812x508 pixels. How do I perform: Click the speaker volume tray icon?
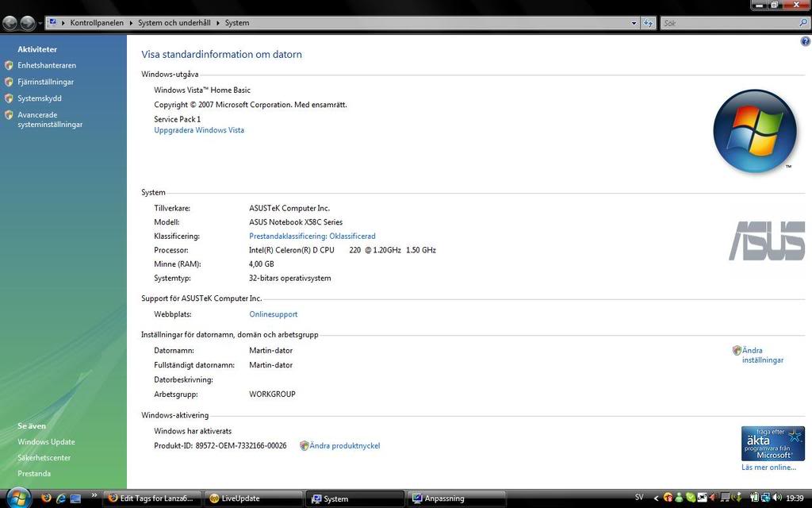pos(776,498)
